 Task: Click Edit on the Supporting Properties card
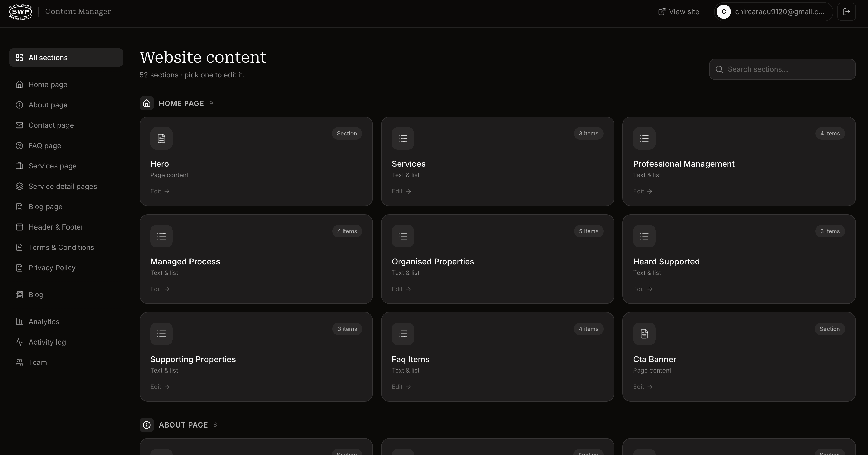tap(160, 387)
